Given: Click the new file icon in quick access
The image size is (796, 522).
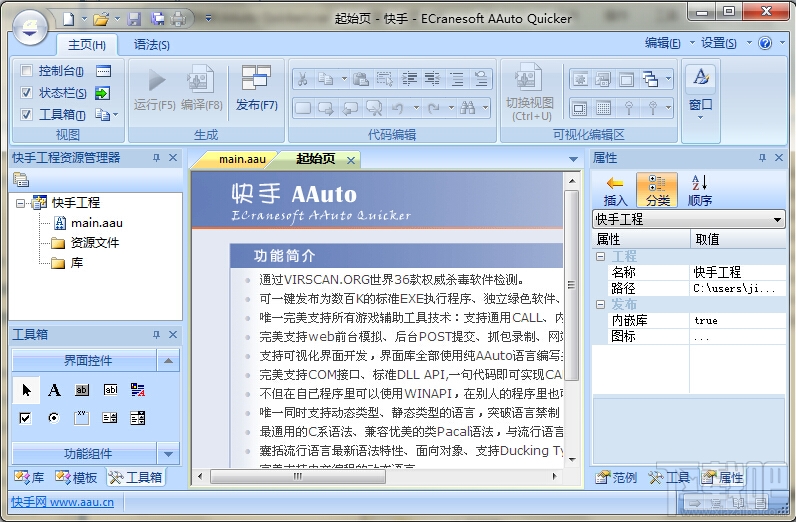Looking at the screenshot, I should (69, 19).
